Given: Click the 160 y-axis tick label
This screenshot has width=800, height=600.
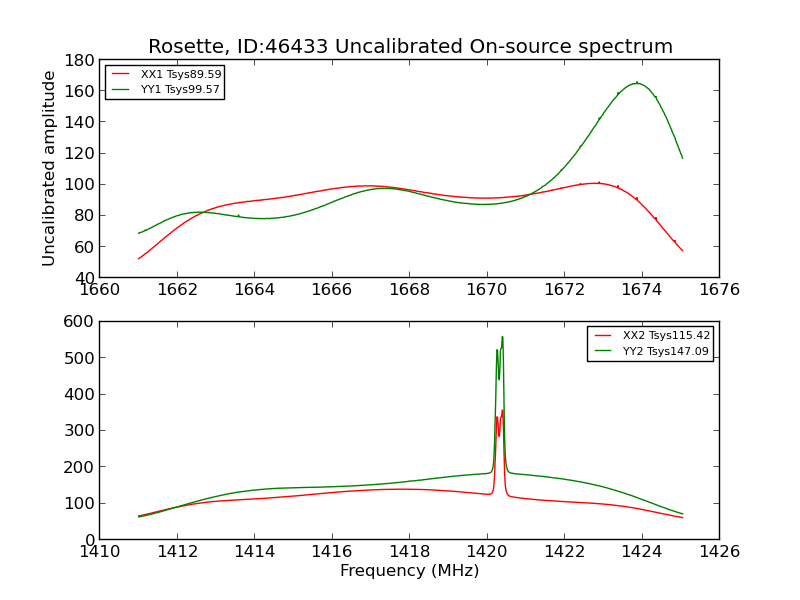Looking at the screenshot, I should coord(80,91).
